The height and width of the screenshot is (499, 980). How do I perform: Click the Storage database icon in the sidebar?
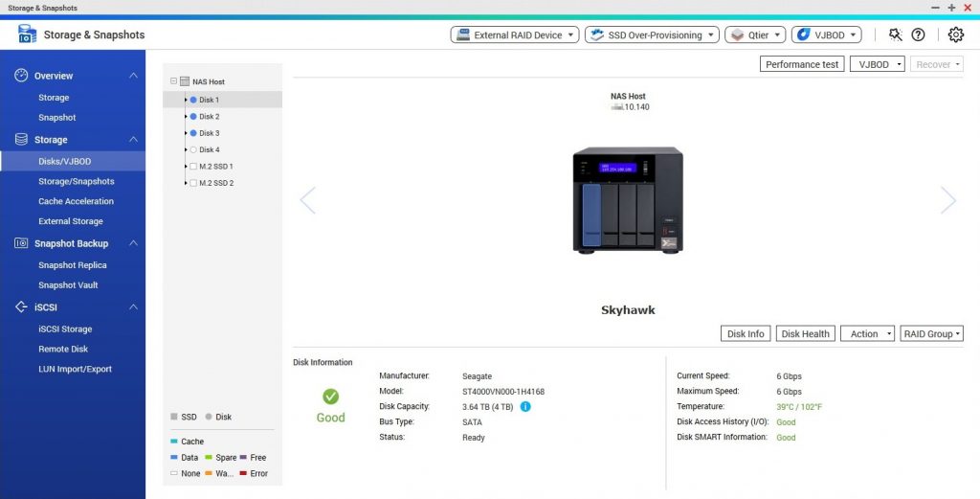click(21, 140)
